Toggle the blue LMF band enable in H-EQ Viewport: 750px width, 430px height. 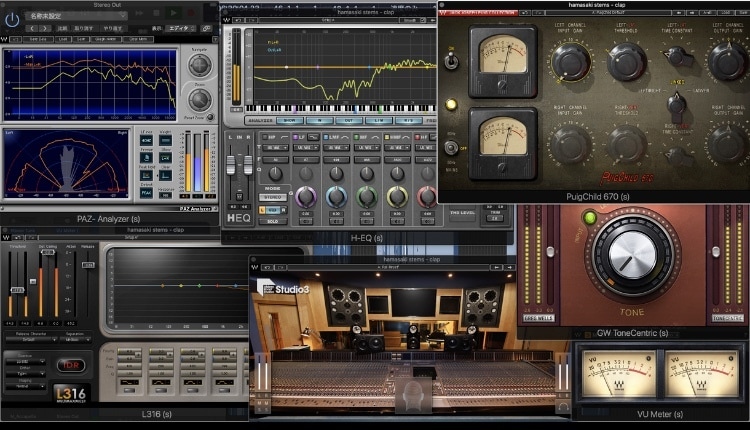pyautogui.click(x=326, y=137)
